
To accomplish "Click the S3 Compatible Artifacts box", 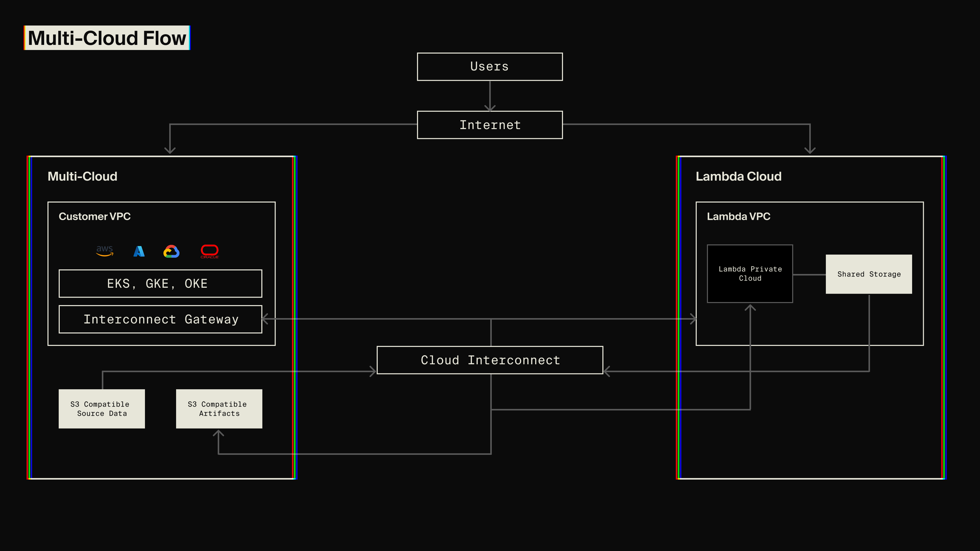I will tap(219, 409).
